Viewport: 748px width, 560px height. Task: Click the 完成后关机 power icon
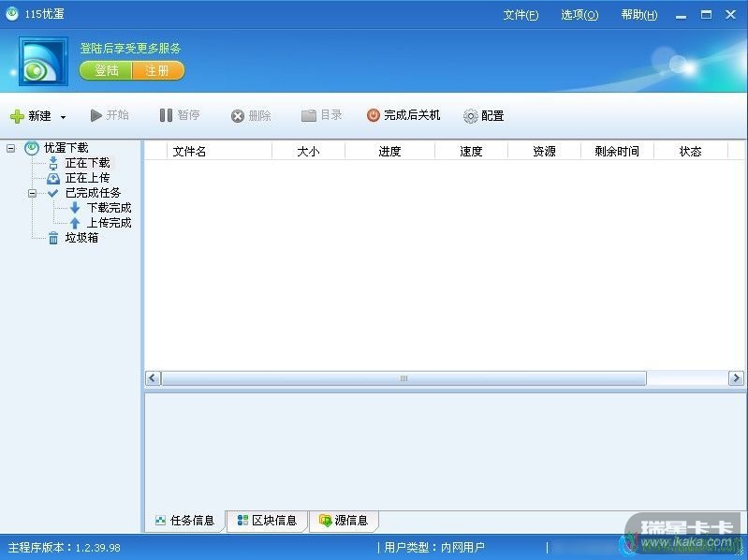(373, 115)
